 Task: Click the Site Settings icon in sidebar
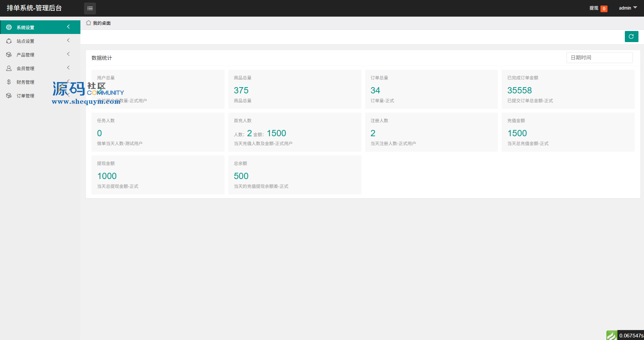pyautogui.click(x=9, y=41)
